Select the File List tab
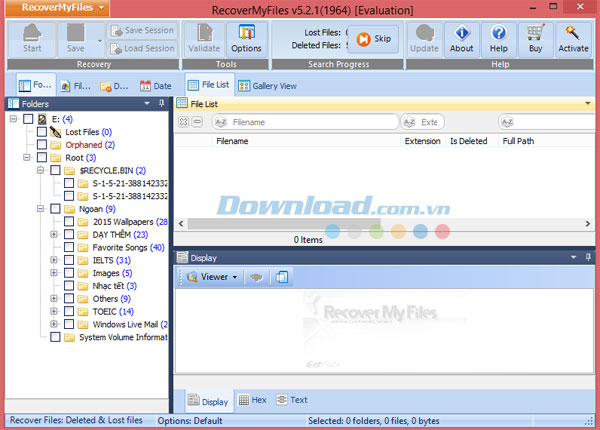Image resolution: width=600 pixels, height=430 pixels. coord(209,85)
